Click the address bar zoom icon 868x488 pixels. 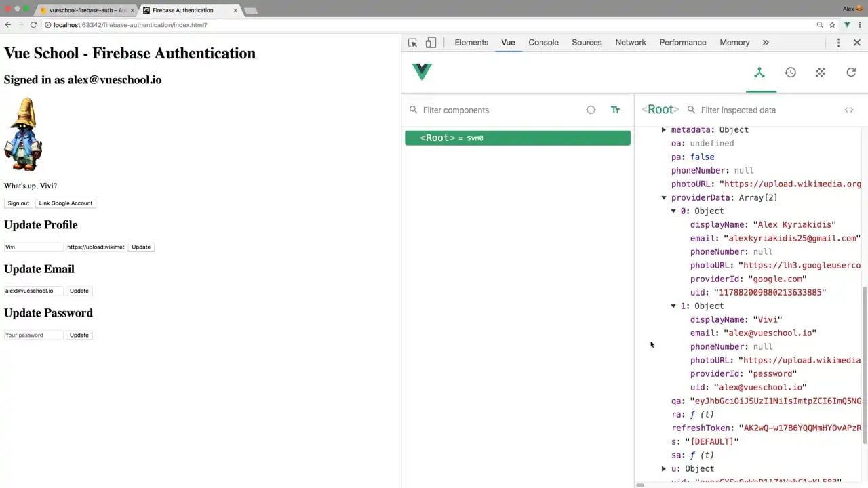tap(820, 25)
